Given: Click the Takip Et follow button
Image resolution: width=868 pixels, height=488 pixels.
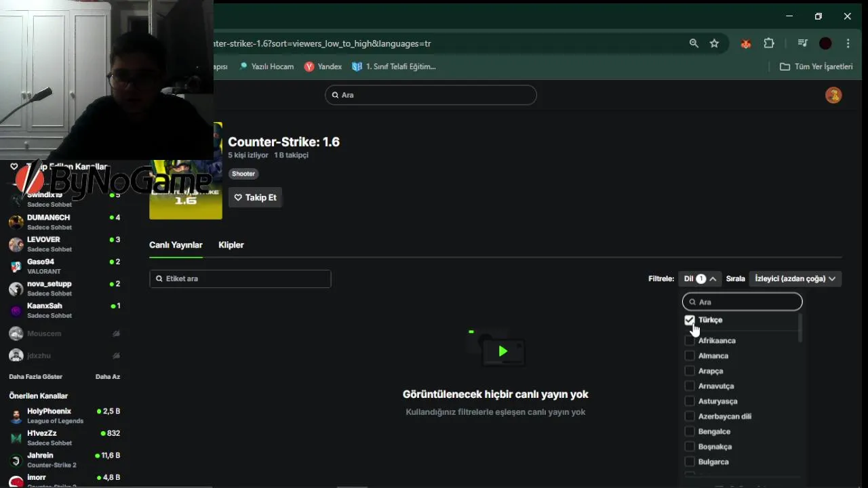Looking at the screenshot, I should pos(255,197).
